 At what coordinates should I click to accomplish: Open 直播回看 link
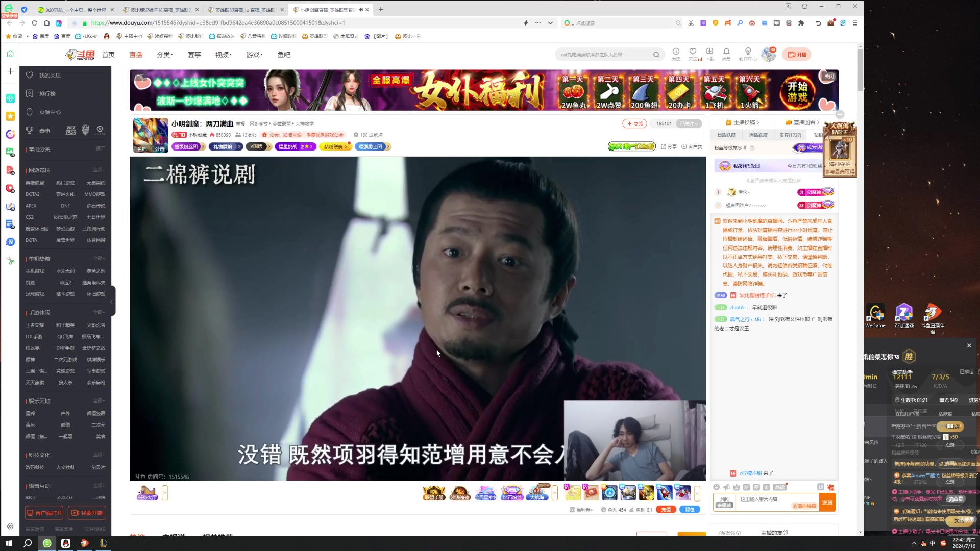(x=802, y=122)
